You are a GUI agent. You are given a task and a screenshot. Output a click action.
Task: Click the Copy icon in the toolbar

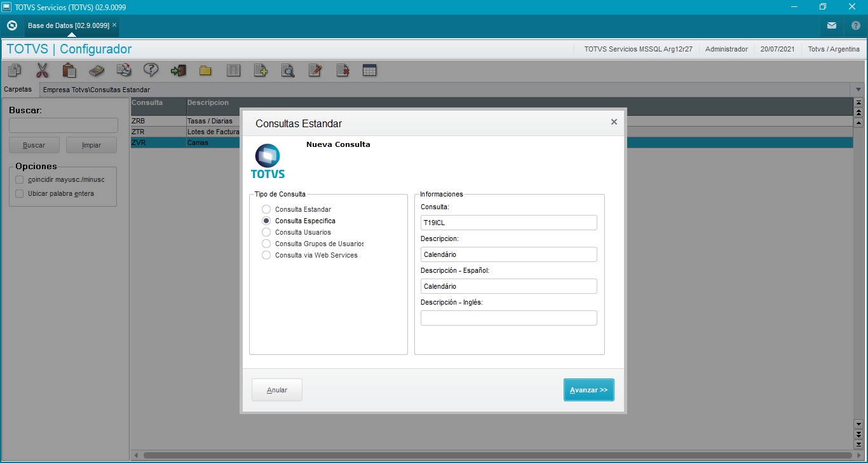click(x=15, y=71)
